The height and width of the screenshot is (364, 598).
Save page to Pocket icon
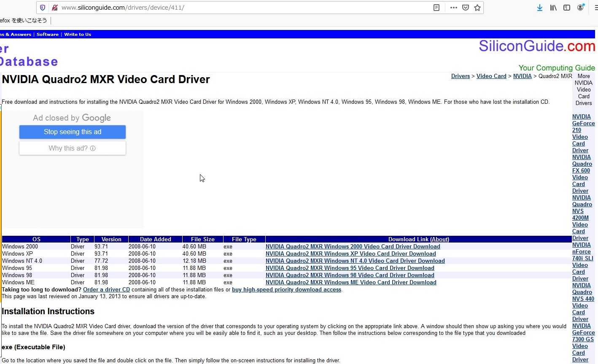click(x=466, y=8)
